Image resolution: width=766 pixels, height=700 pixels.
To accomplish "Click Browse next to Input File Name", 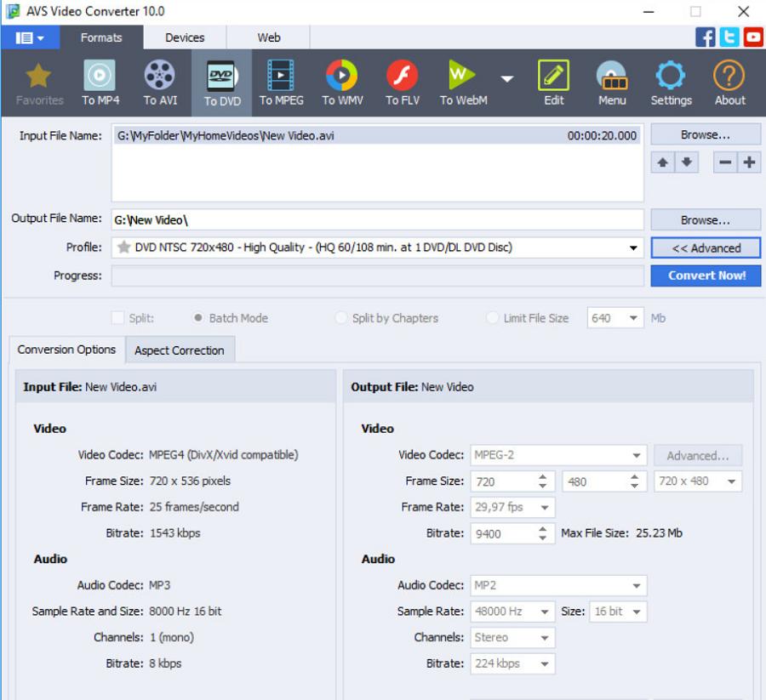I will pyautogui.click(x=706, y=134).
